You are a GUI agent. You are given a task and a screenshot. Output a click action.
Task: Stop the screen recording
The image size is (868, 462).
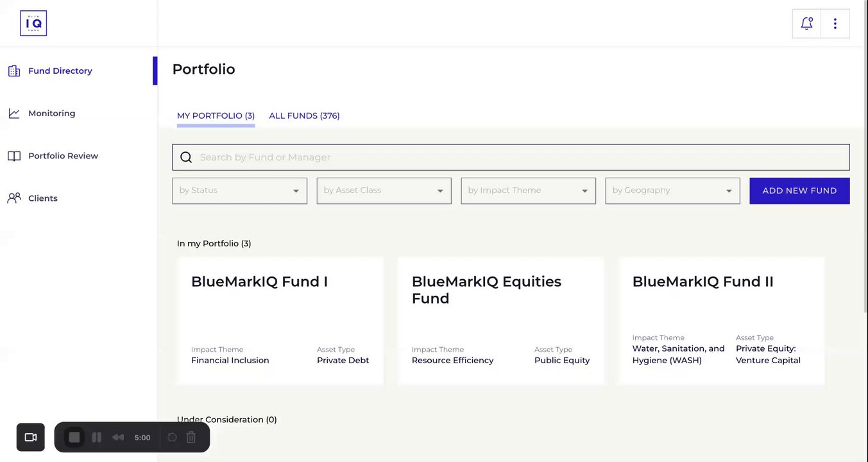[x=74, y=437]
